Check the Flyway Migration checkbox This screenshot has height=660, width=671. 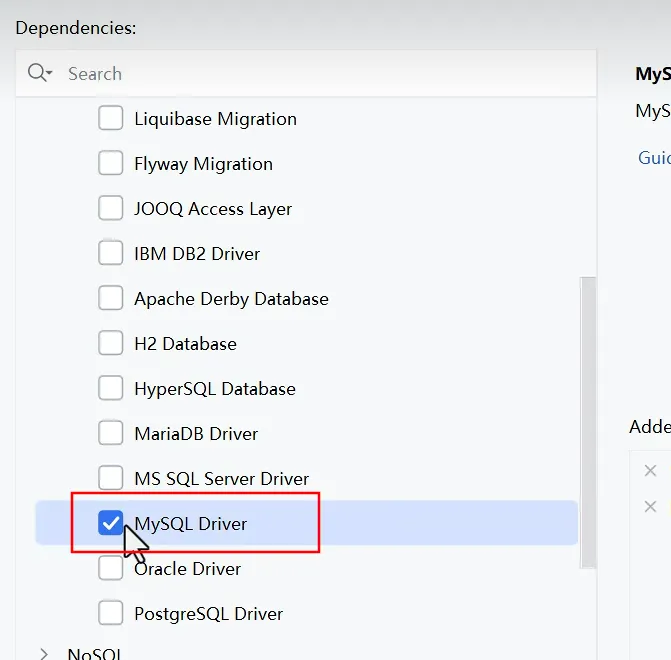(110, 164)
